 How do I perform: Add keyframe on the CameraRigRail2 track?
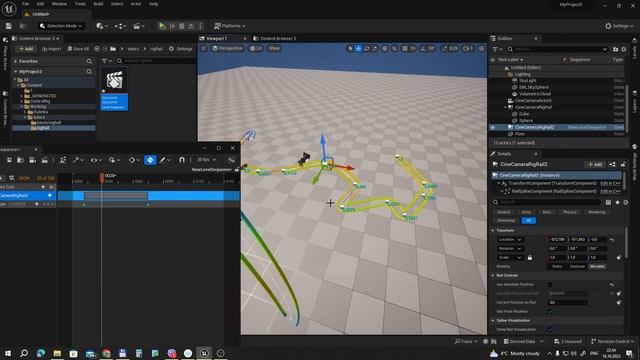coord(50,196)
